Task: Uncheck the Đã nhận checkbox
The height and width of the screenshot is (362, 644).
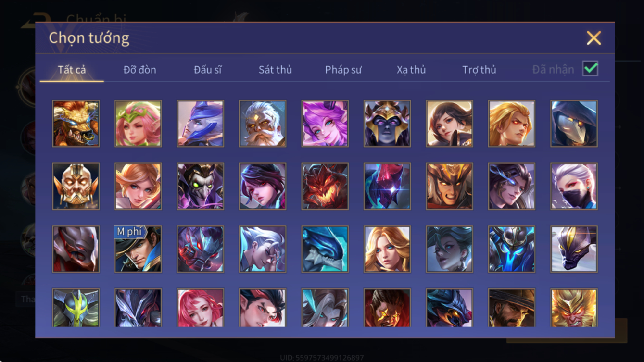Action: (x=590, y=69)
